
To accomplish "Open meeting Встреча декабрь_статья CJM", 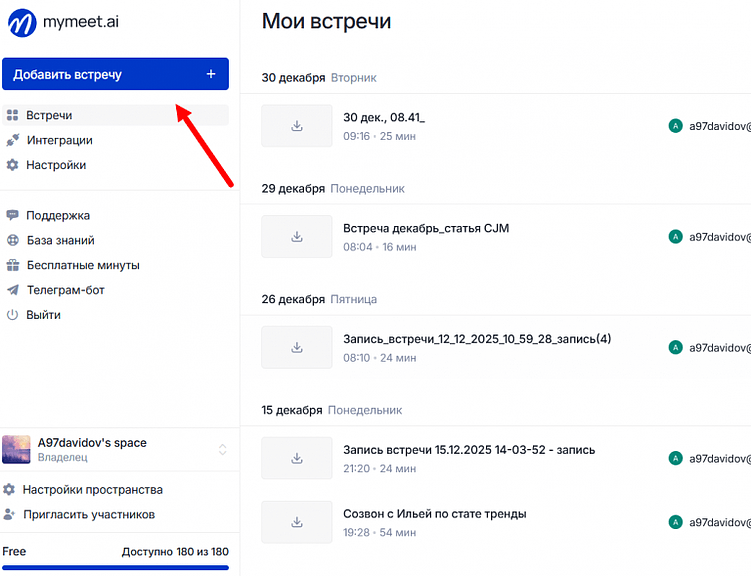I will (426, 228).
